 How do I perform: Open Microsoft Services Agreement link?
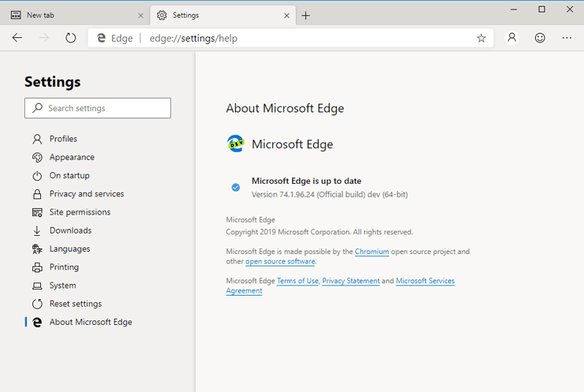pos(425,281)
